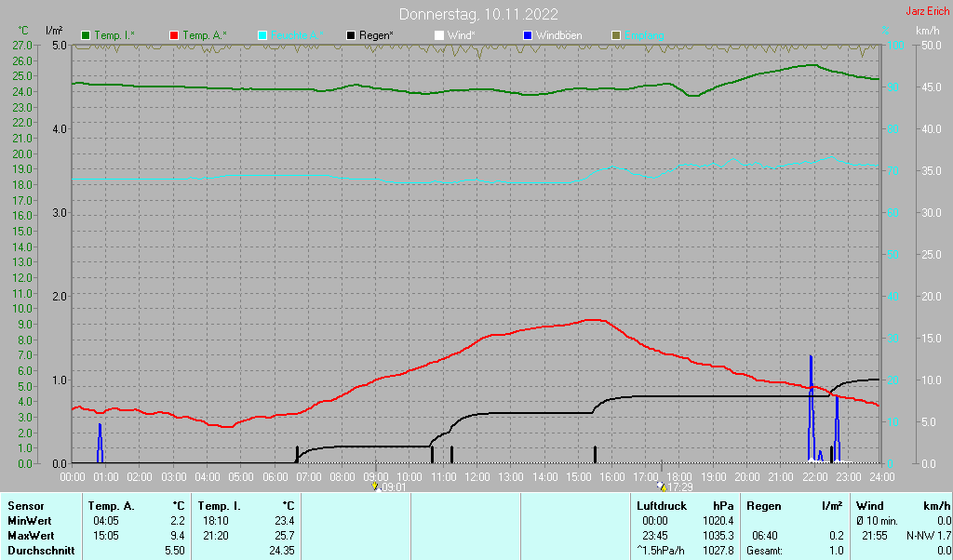Click the sunset icon above 17:29
953x560 pixels.
(661, 486)
